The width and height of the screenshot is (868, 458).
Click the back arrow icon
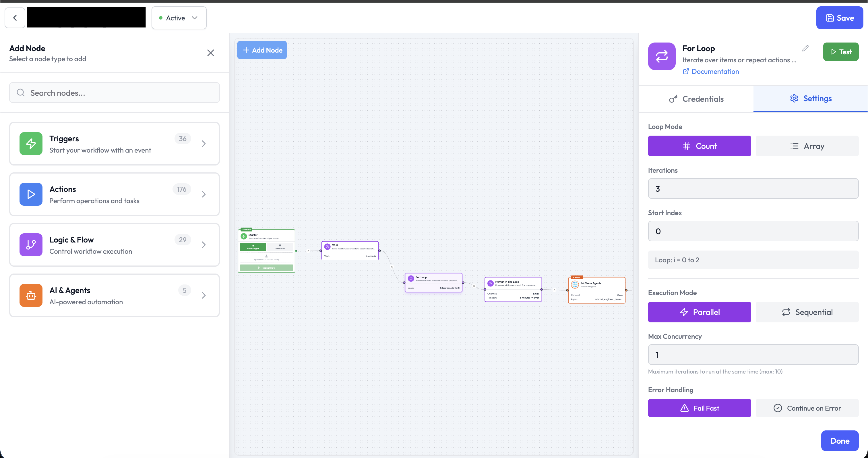[x=15, y=18]
